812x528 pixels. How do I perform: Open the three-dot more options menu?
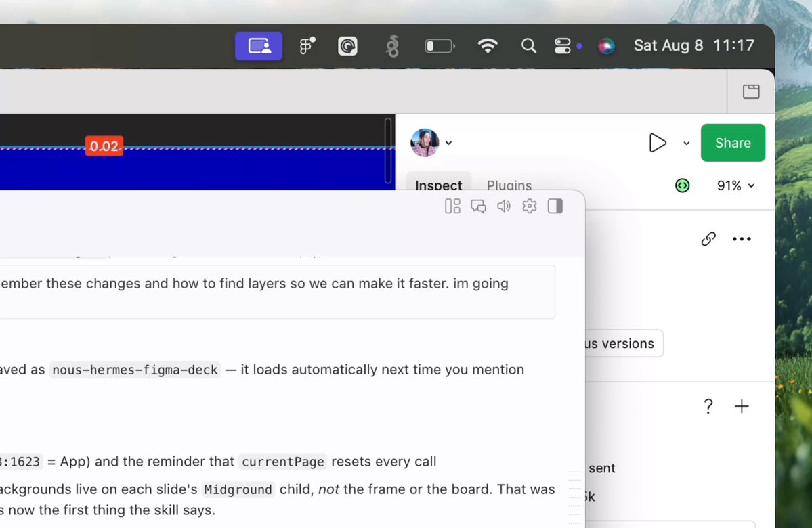pos(742,239)
